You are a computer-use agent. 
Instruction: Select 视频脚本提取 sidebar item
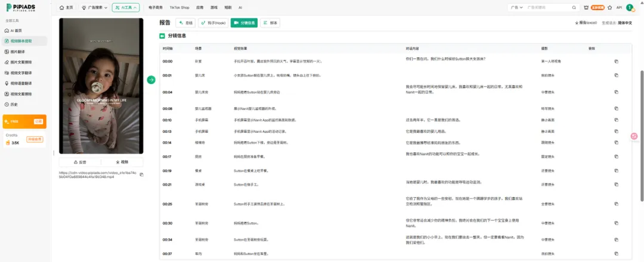pyautogui.click(x=24, y=41)
